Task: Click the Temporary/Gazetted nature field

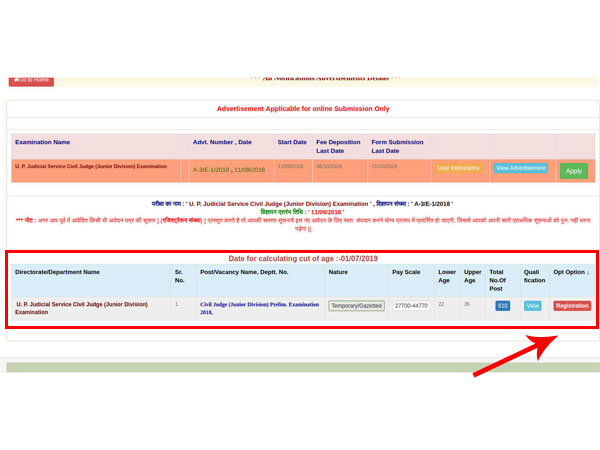Action: 356,306
